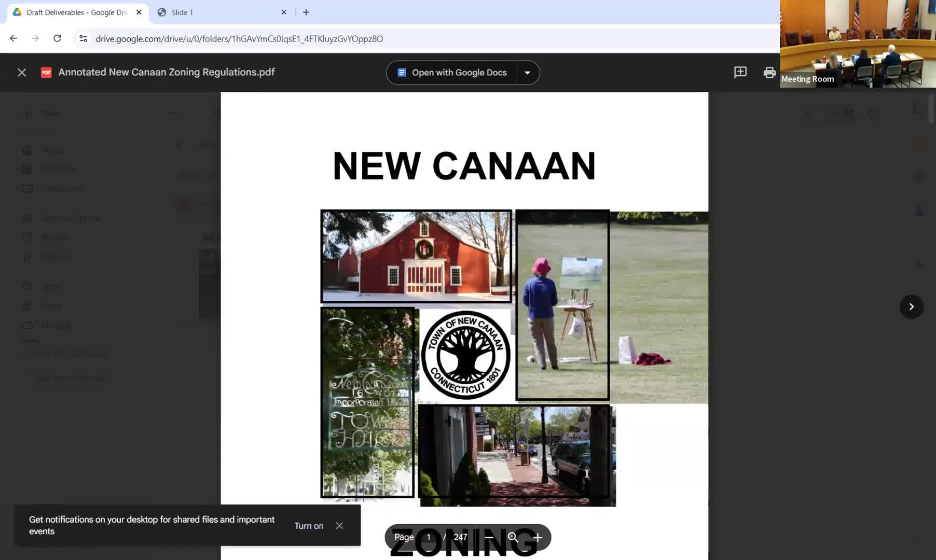
Task: Click the red PDF file type icon
Action: pyautogui.click(x=46, y=73)
